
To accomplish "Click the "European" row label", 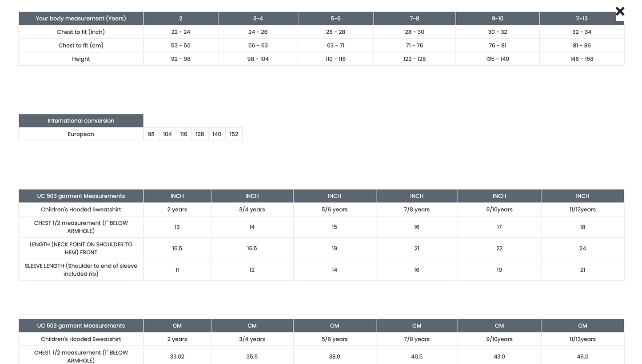I will (81, 134).
